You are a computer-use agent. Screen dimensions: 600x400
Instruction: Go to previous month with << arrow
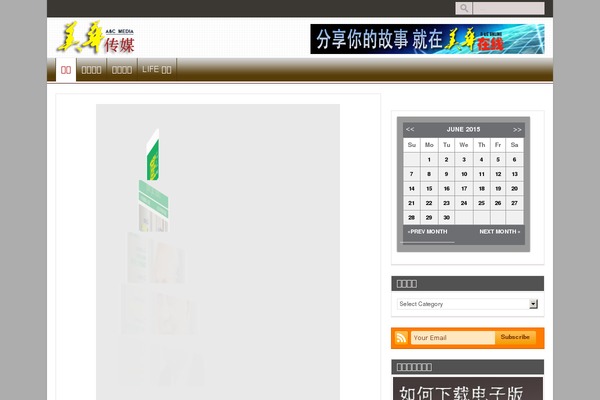click(410, 129)
